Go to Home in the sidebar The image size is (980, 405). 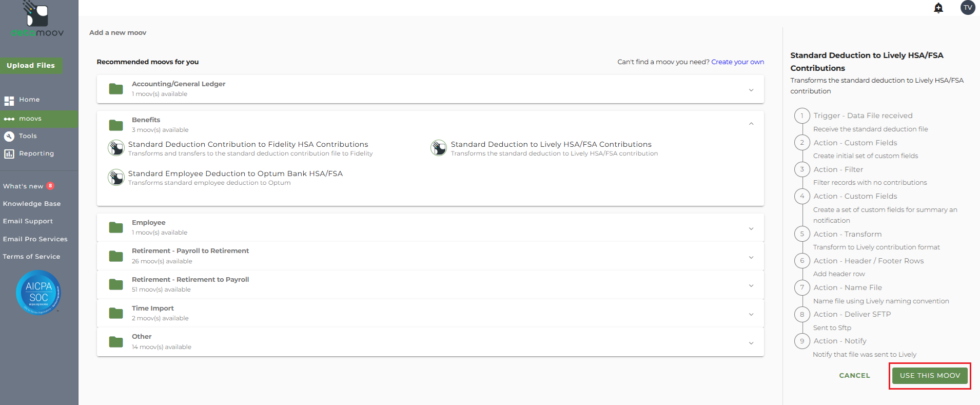[29, 100]
